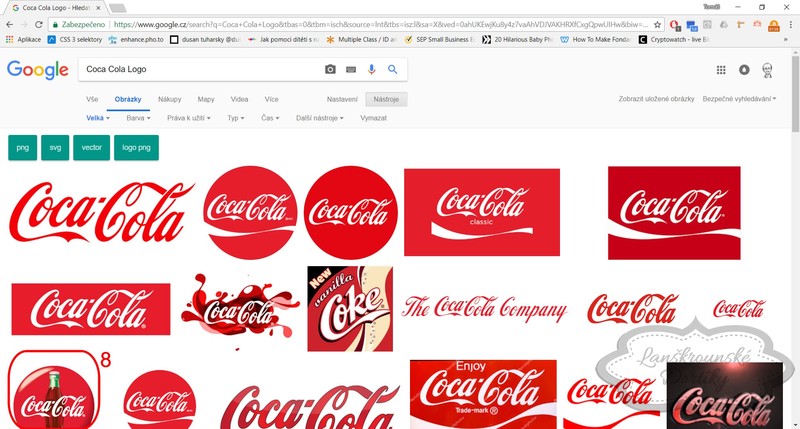
Task: Open the red Opera-style extension icon
Action: (x=674, y=24)
